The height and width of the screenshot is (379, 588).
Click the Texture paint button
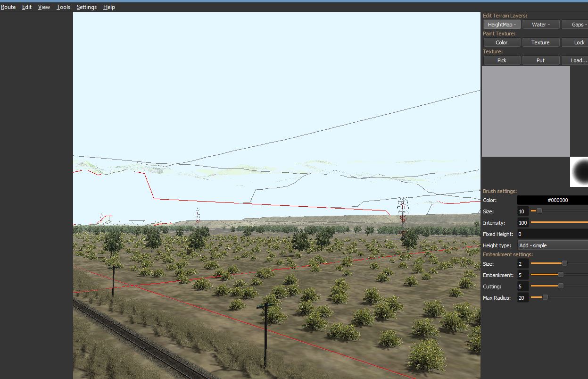(540, 42)
